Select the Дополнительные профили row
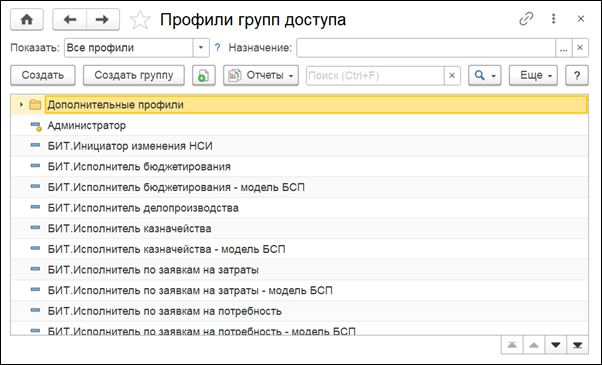The width and height of the screenshot is (602, 365). [x=299, y=104]
